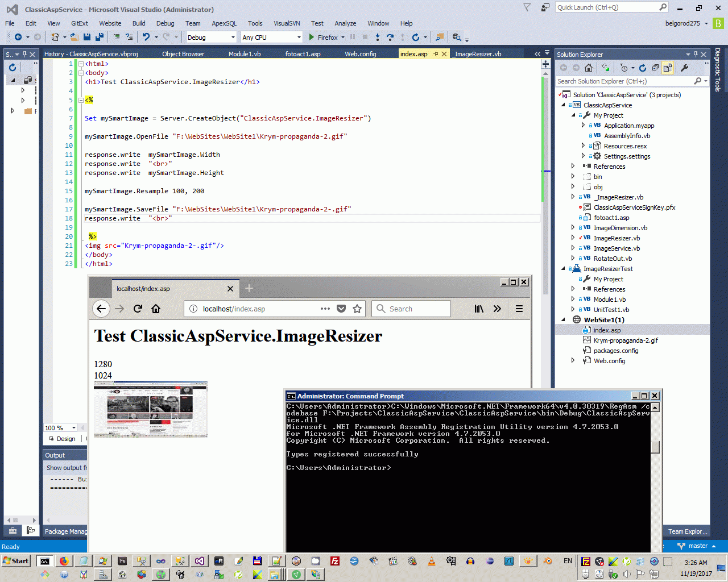Click the New Project toolbar icon
Viewport: 728px width, 582px height.
[55, 37]
